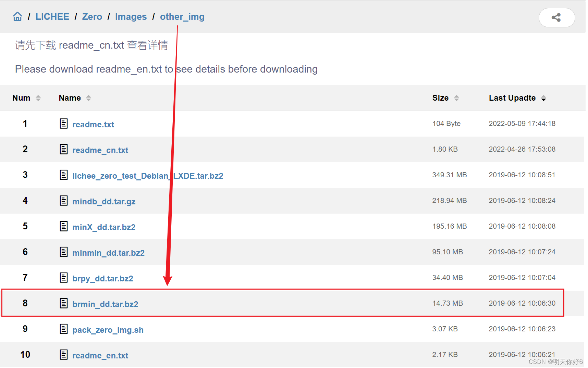Click the Size column header label

(x=440, y=98)
